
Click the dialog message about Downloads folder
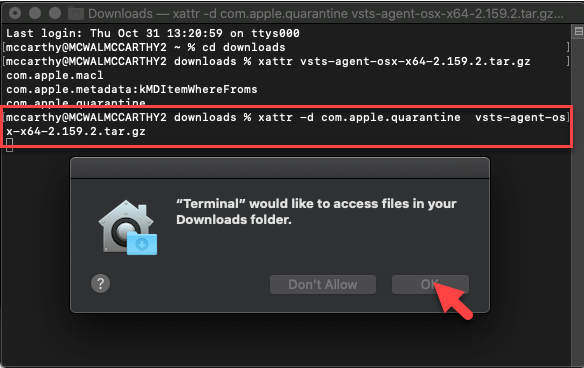pos(316,212)
